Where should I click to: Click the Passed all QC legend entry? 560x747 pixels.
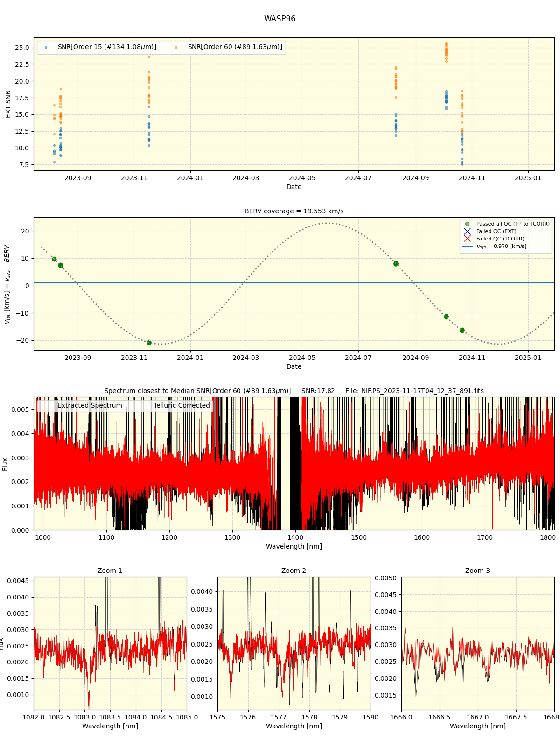pyautogui.click(x=513, y=224)
